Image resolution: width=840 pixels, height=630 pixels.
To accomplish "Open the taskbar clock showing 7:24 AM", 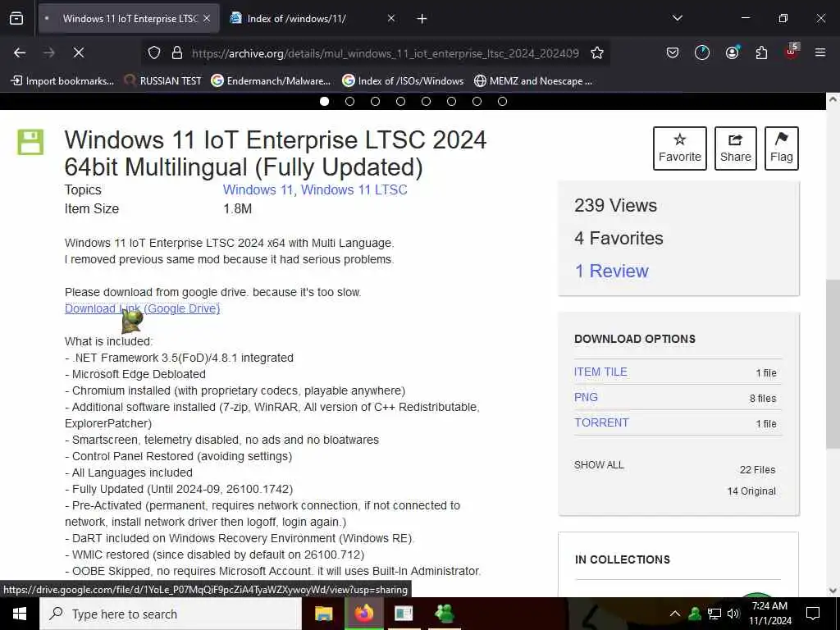I will 769,614.
